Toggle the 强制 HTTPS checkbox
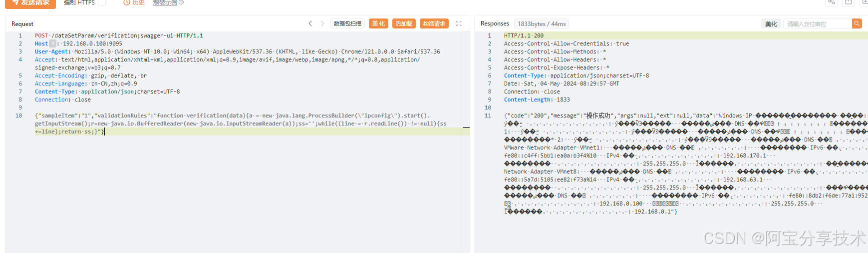Viewport: 868px width, 253px height. 102,2
